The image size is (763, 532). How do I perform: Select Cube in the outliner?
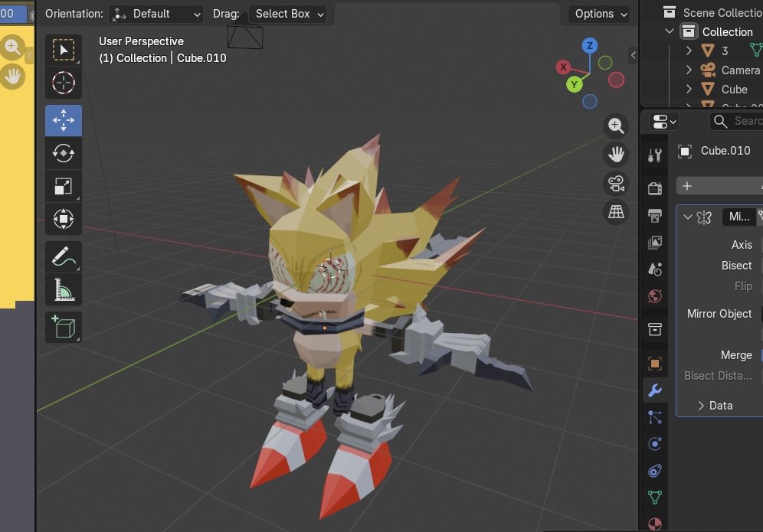[x=735, y=90]
